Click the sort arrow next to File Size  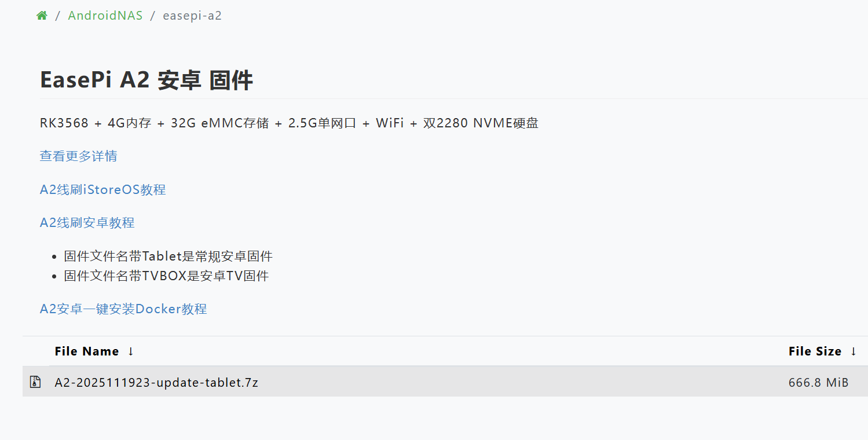pyautogui.click(x=853, y=351)
